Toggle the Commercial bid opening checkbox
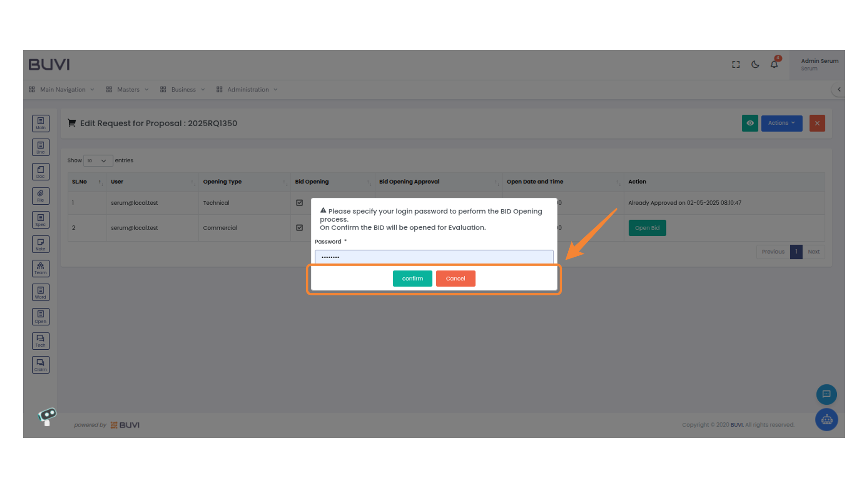Image resolution: width=868 pixels, height=488 pixels. point(300,228)
